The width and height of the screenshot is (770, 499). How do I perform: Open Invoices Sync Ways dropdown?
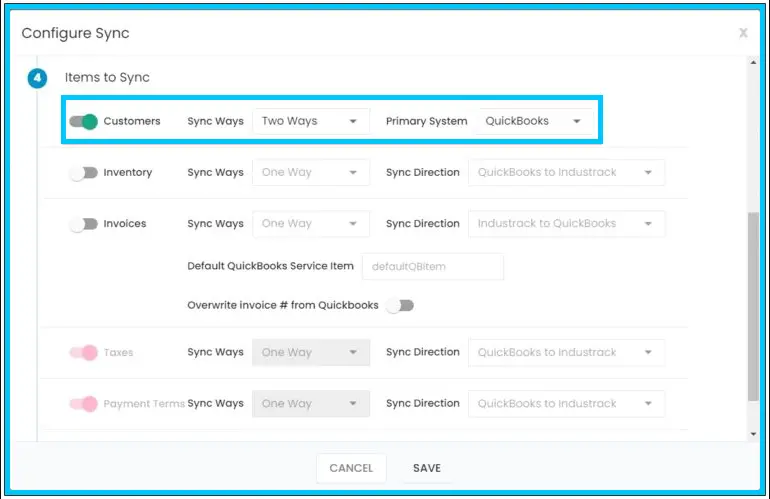coord(311,224)
